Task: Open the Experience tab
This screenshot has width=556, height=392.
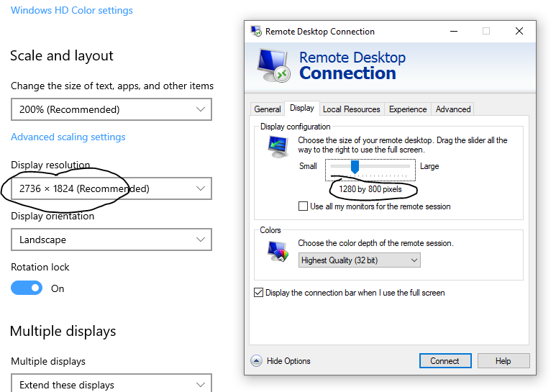Action: pos(408,109)
